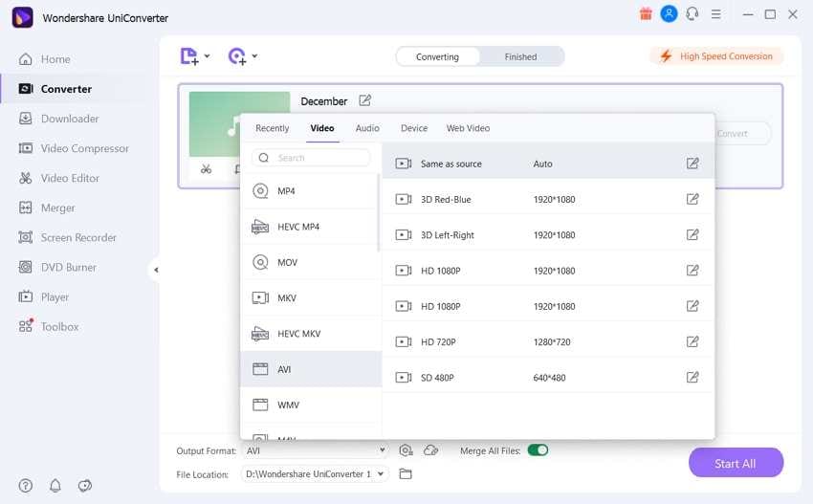The height and width of the screenshot is (504, 813).
Task: Edit the Same as source preset
Action: 692,164
